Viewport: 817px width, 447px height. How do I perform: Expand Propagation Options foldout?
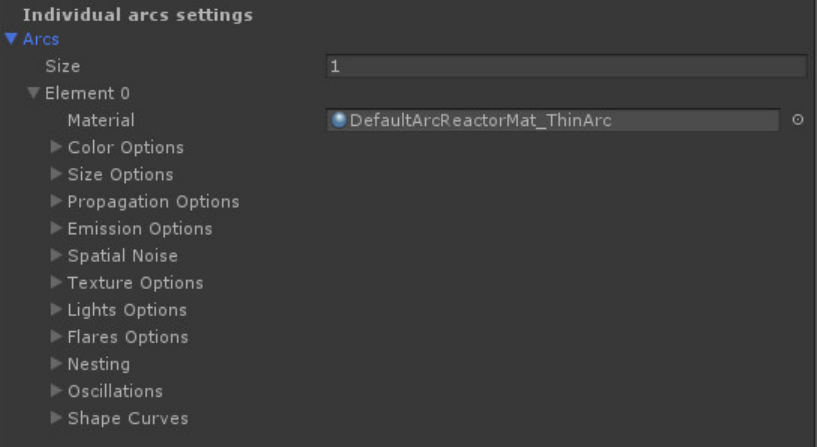(56, 202)
